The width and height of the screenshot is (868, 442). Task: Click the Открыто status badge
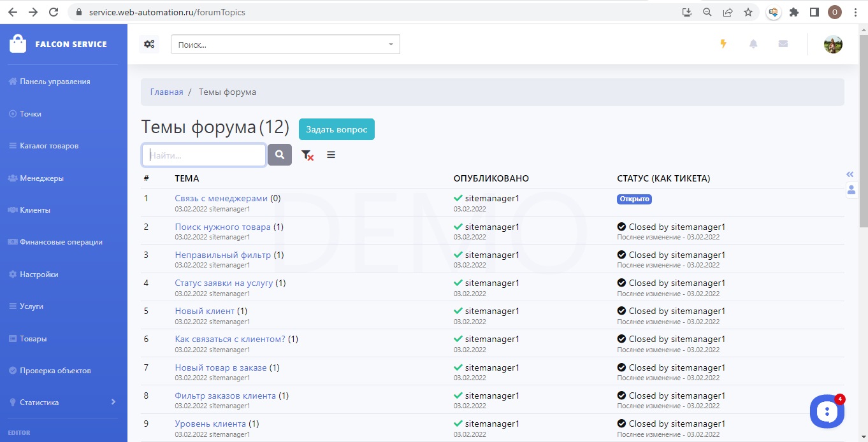pyautogui.click(x=634, y=199)
